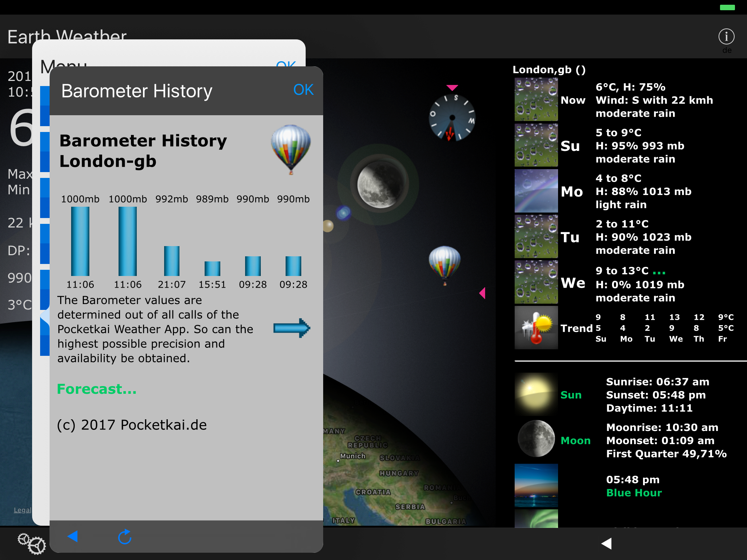Viewport: 747px width, 560px height.
Task: Tap the London,gb () location title
Action: [x=549, y=70]
